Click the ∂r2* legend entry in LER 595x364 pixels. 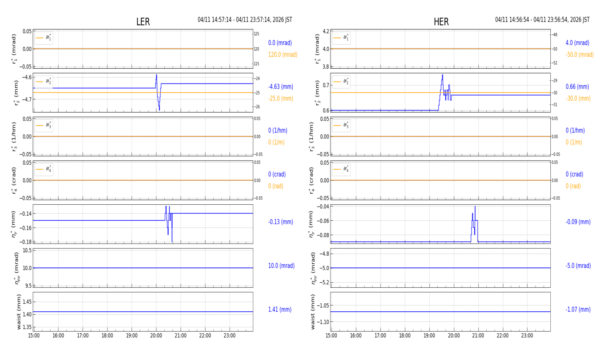click(x=44, y=81)
